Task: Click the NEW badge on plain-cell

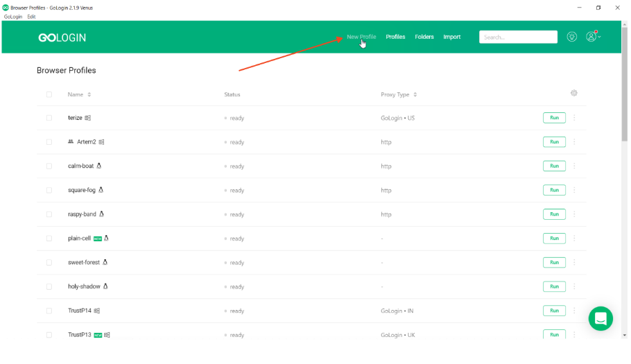Action: pos(97,239)
